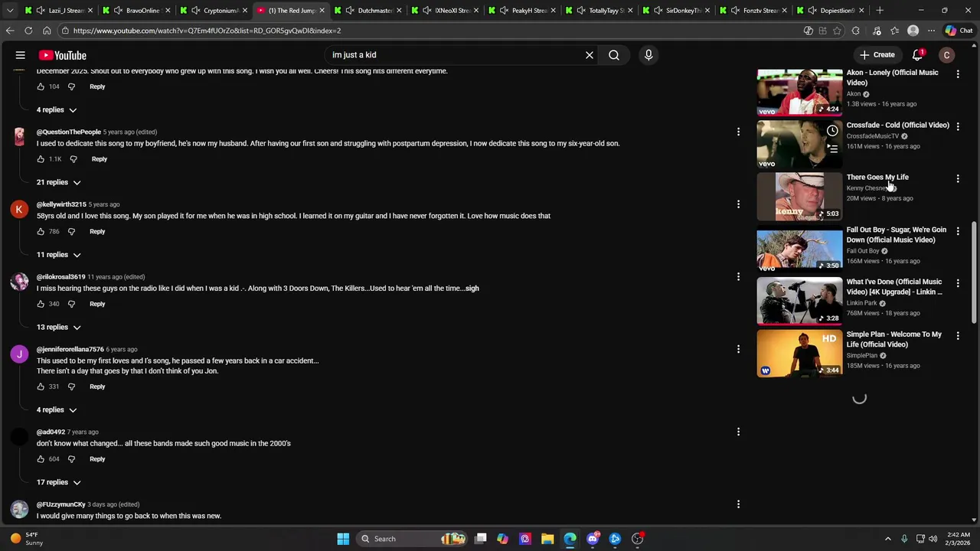The image size is (980, 551).
Task: Go back in browser history
Action: (10, 31)
